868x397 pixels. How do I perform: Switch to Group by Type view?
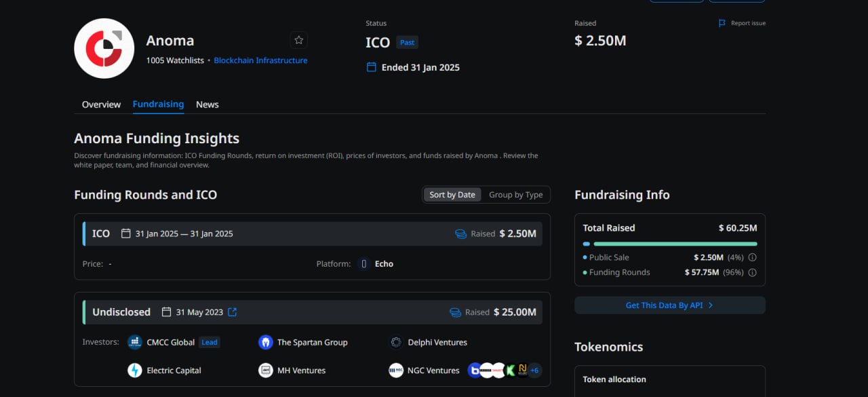[515, 195]
